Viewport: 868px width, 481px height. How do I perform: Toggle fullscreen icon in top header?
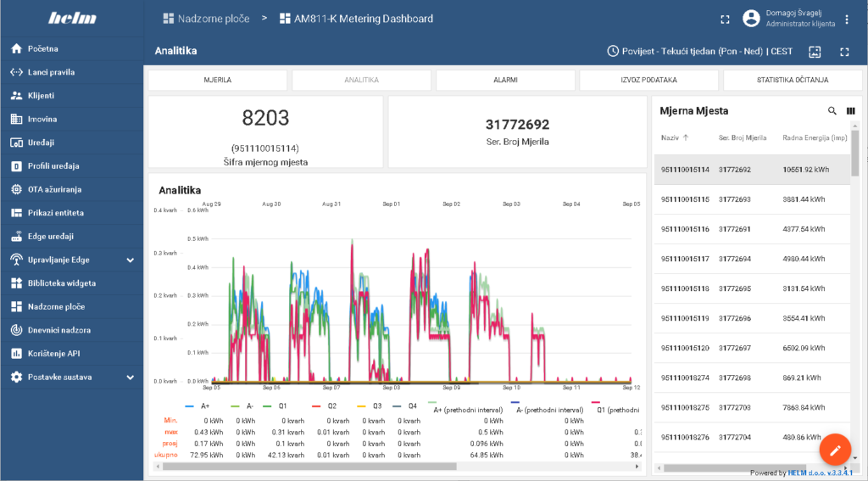[x=725, y=19]
